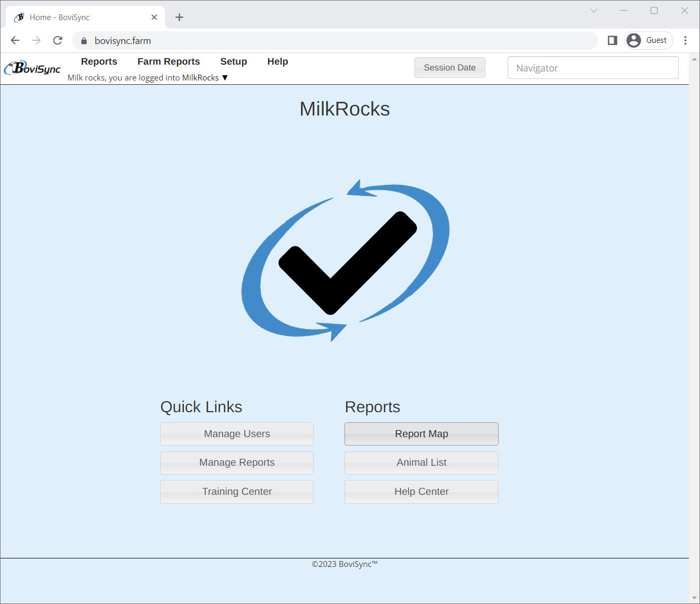Open Manage Reports quick link
This screenshot has height=604, width=700.
(x=237, y=463)
